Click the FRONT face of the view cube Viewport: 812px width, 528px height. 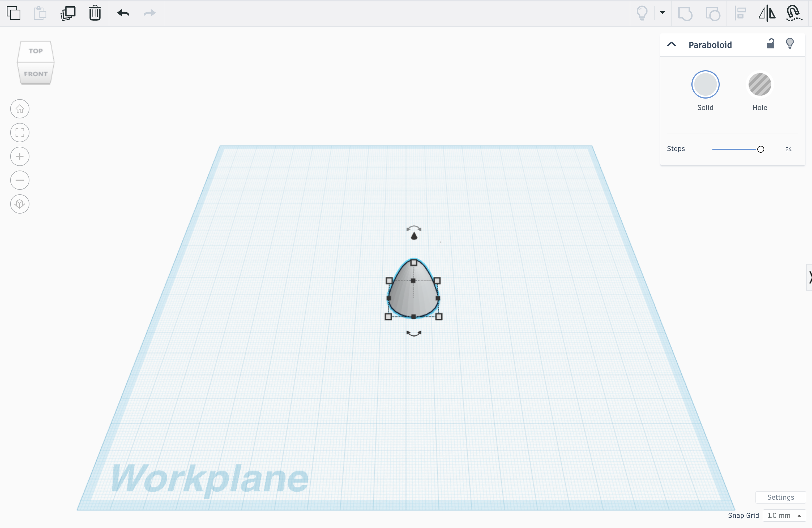36,74
